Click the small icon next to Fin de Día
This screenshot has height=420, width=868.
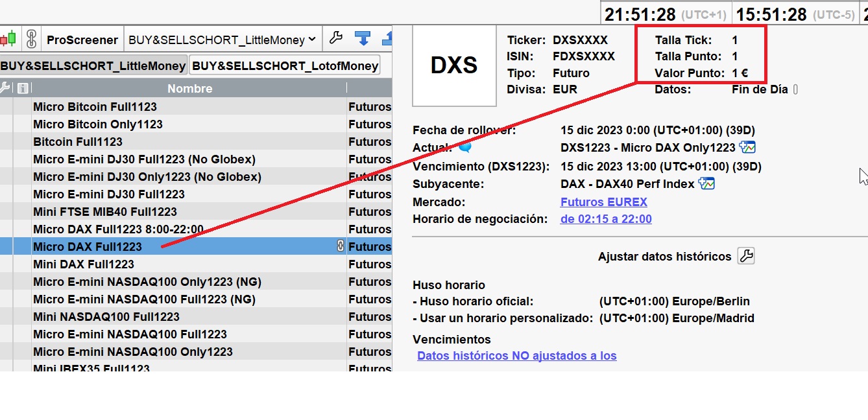pyautogui.click(x=795, y=89)
